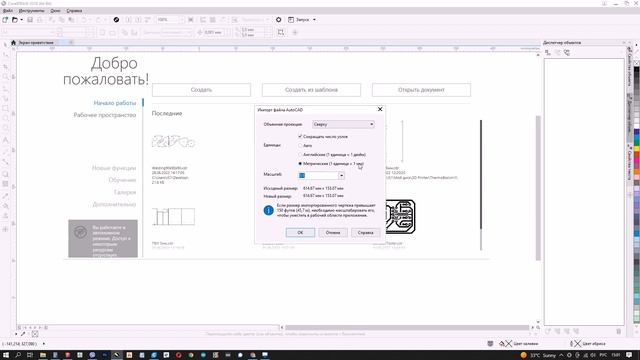640x360 pixels.
Task: Open the Tools (Инструменты) menu
Action: [x=31, y=11]
